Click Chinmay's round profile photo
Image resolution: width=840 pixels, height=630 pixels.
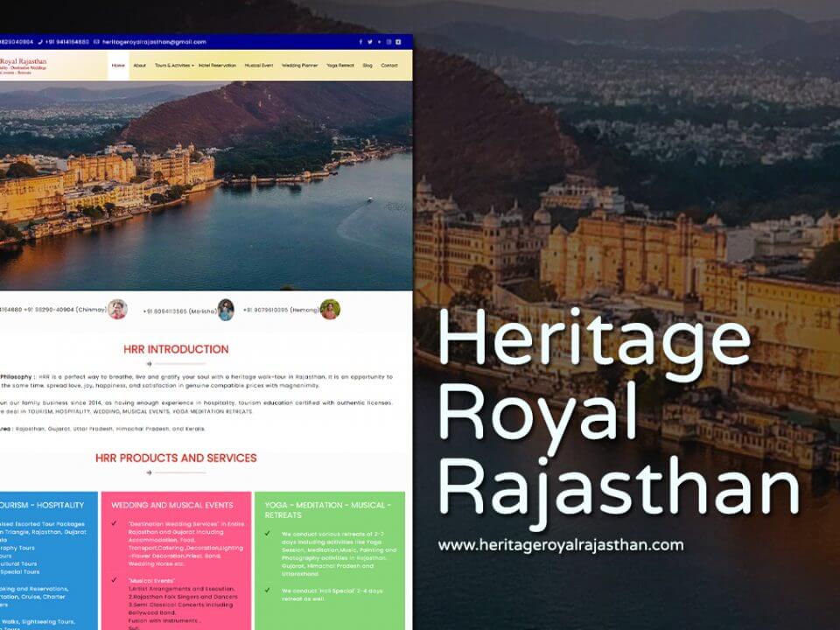[x=117, y=309]
